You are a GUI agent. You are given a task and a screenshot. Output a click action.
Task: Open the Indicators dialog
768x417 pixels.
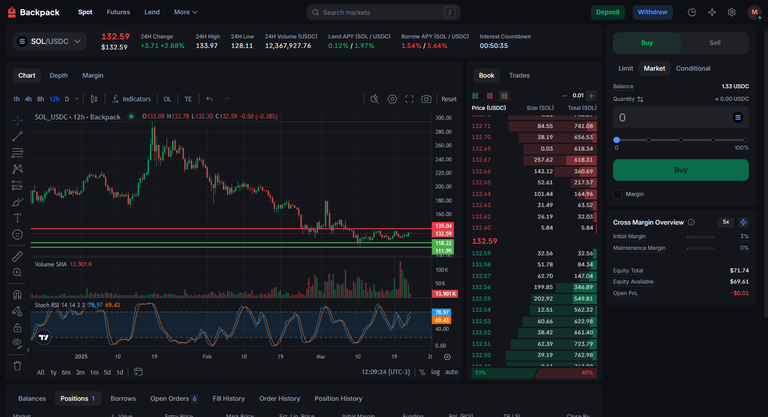coord(131,99)
